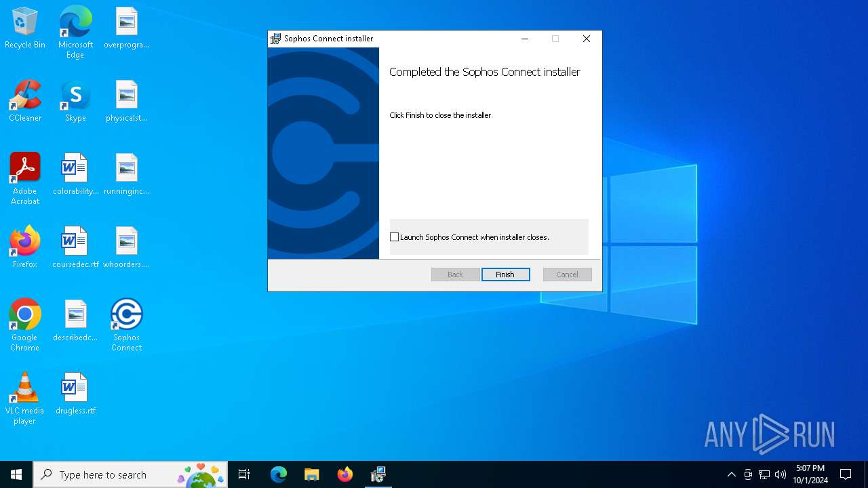The image size is (868, 488).
Task: Open File Explorer from the taskbar
Action: tap(311, 474)
